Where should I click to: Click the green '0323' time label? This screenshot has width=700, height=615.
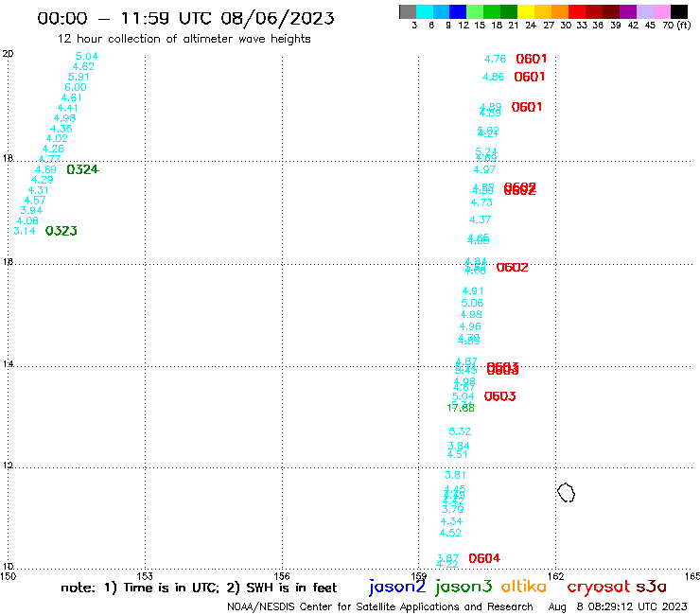pyautogui.click(x=61, y=231)
